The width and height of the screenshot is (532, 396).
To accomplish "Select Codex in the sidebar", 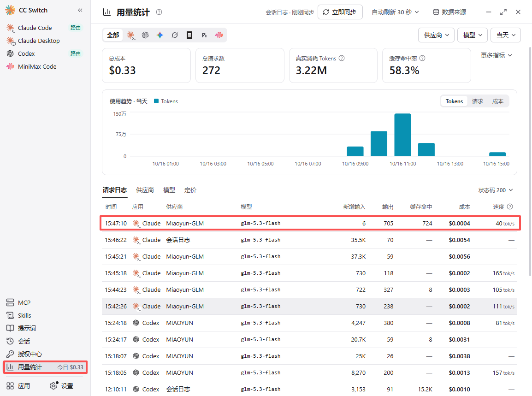I will (44, 53).
